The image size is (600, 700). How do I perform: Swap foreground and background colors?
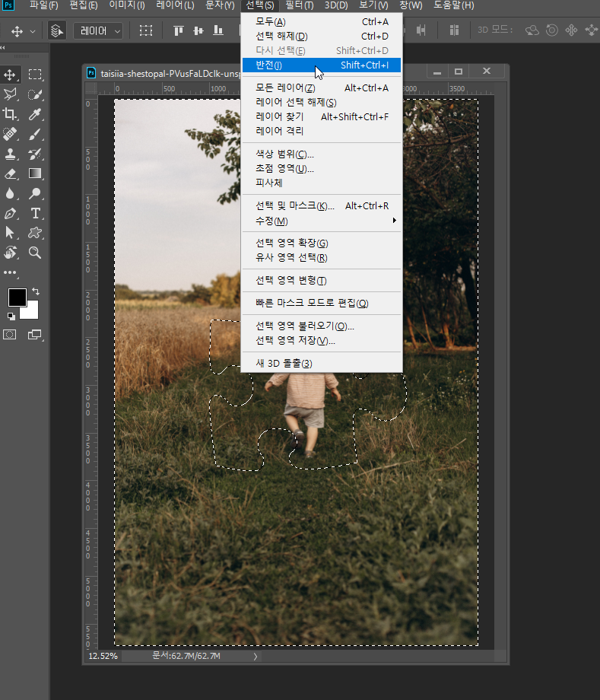pyautogui.click(x=36, y=291)
